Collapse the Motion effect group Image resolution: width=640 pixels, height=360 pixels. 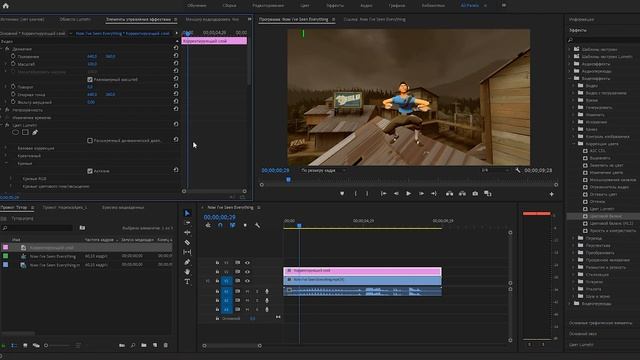[x=2, y=49]
